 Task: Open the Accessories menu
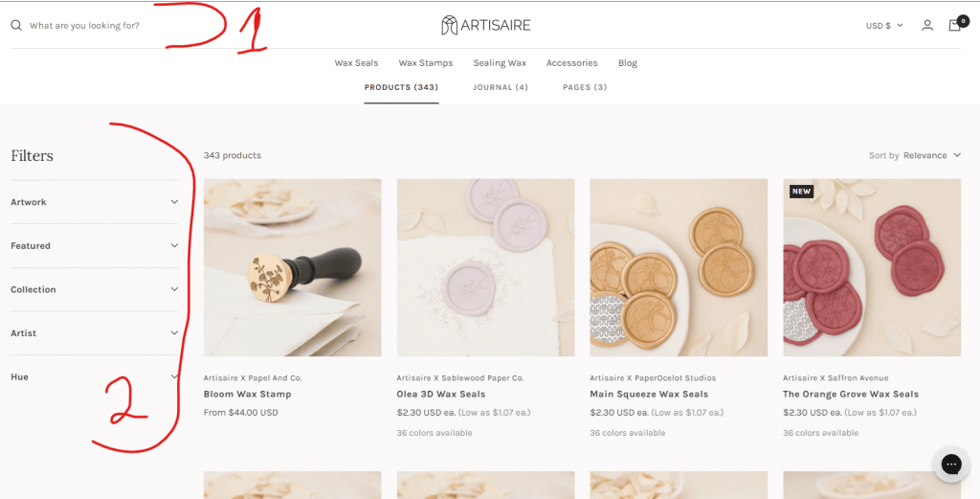[x=572, y=63]
